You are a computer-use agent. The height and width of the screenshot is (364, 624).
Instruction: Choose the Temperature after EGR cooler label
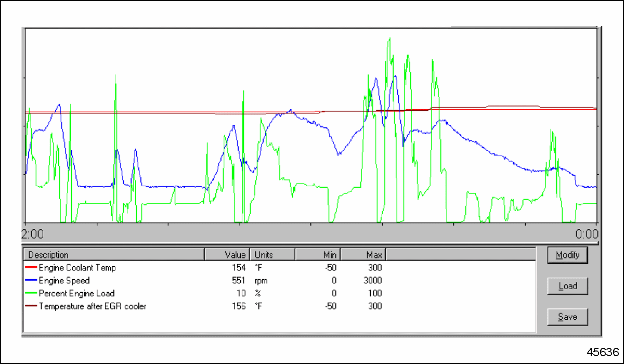click(93, 306)
